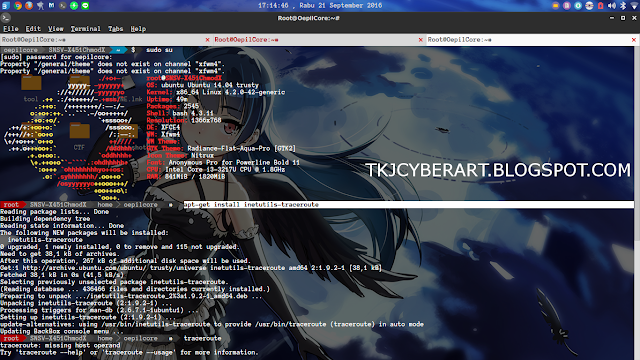
Task: Open the blue applications menu icon in panel
Action: [6, 5]
